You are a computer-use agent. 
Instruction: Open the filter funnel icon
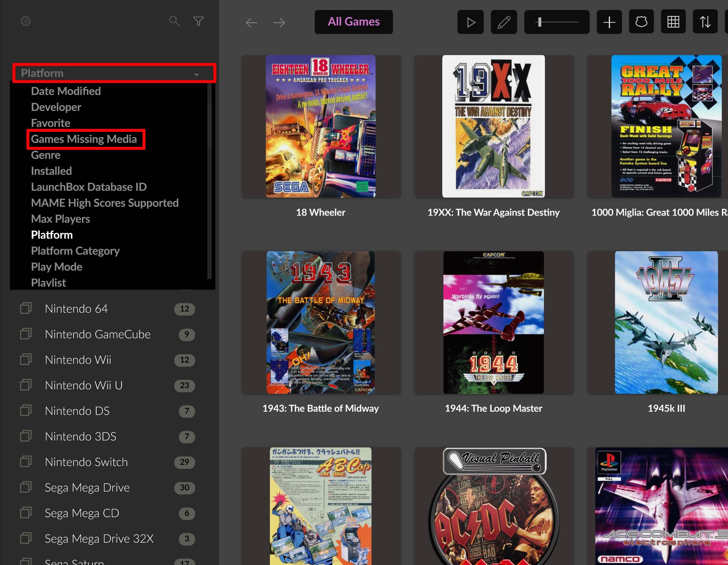click(x=199, y=21)
